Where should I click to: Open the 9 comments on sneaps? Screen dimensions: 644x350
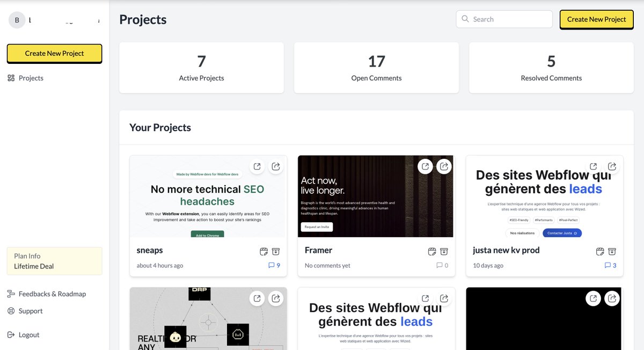(x=274, y=265)
